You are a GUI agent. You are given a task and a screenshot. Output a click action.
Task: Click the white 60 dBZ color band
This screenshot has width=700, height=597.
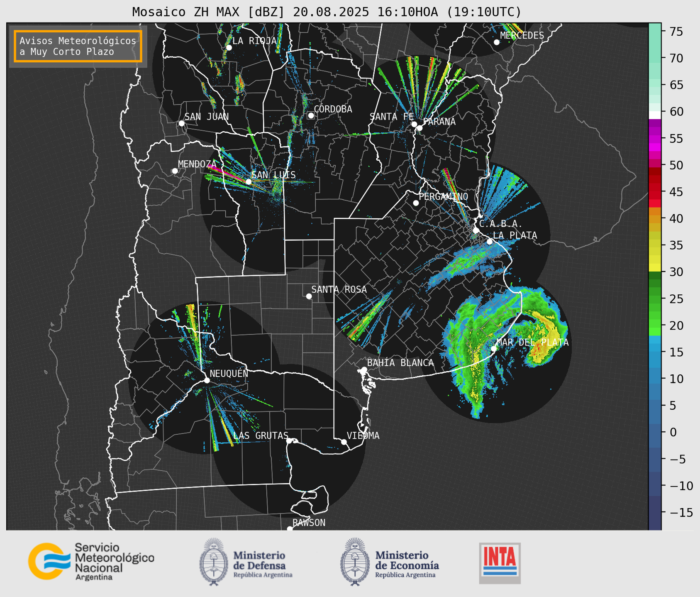click(655, 115)
